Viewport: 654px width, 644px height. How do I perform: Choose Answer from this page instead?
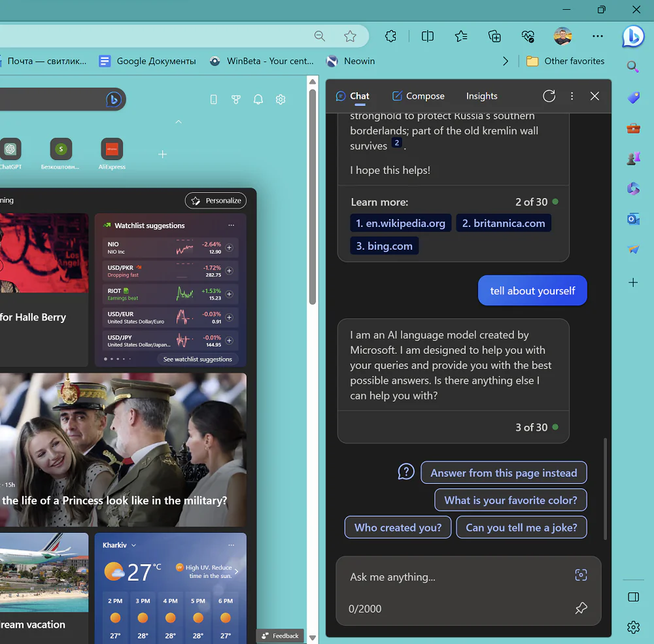tap(504, 473)
